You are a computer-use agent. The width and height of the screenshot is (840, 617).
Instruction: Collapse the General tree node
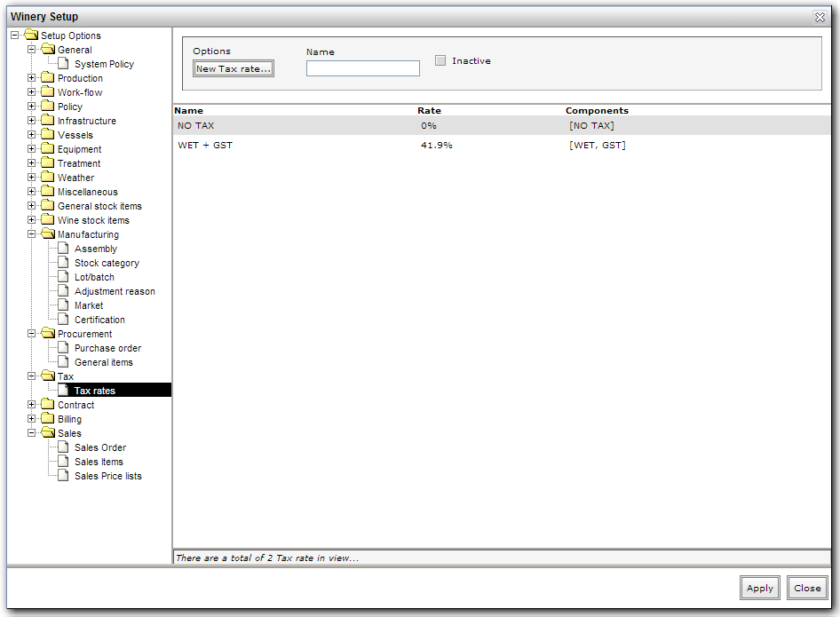click(x=32, y=50)
